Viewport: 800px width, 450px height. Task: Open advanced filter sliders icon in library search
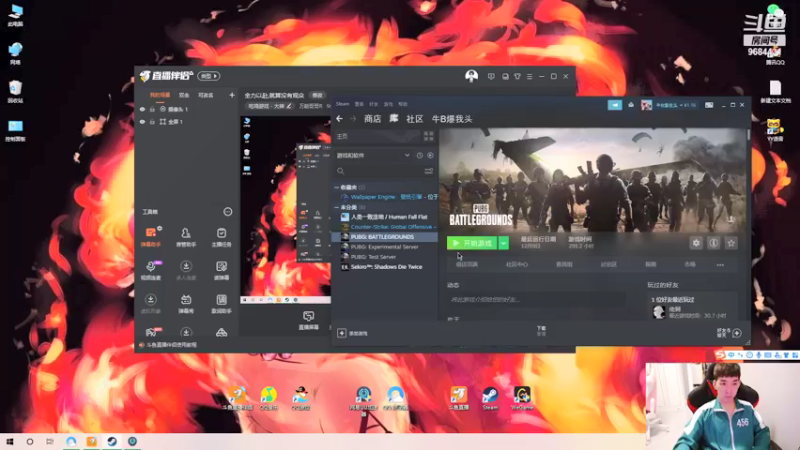click(429, 171)
